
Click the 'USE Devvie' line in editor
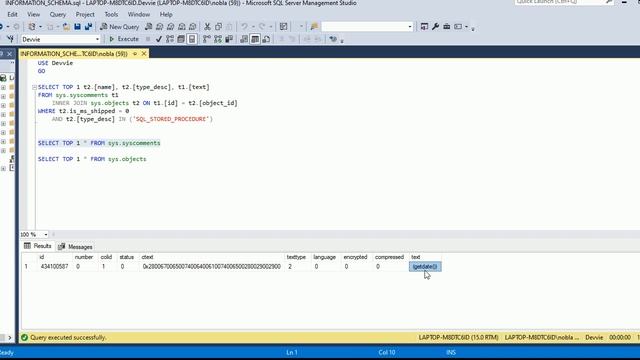click(56, 63)
